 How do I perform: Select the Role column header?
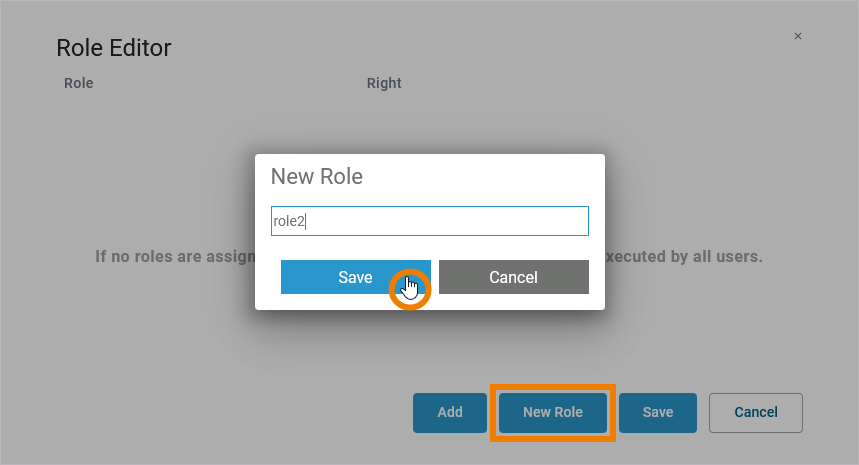click(x=79, y=83)
